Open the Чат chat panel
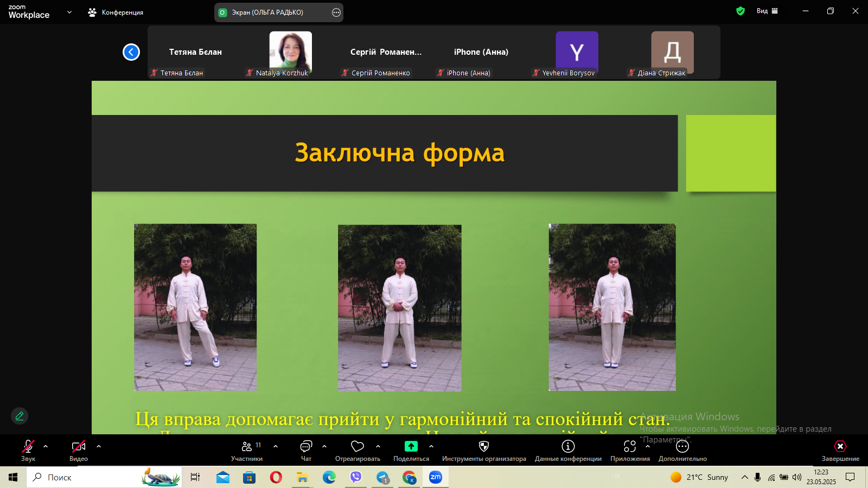The height and width of the screenshot is (488, 868). [306, 451]
